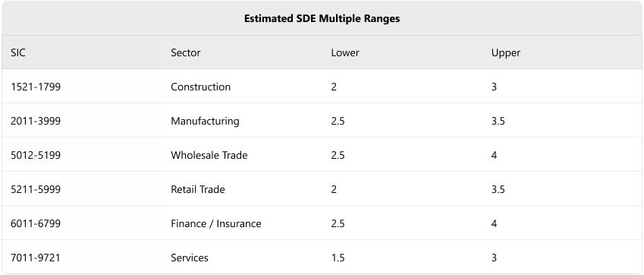This screenshot has height=275, width=644.
Task: Click Construction upper multiple value 3
Action: tap(494, 87)
